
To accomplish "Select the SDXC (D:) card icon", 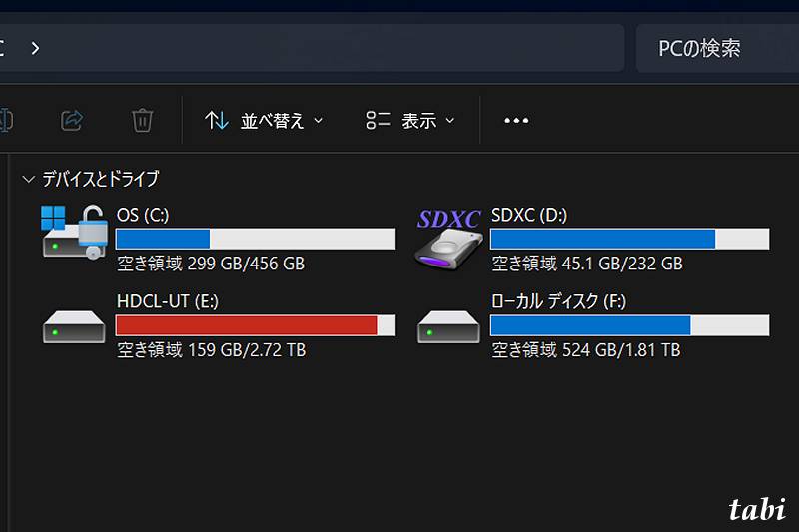I will pyautogui.click(x=448, y=239).
